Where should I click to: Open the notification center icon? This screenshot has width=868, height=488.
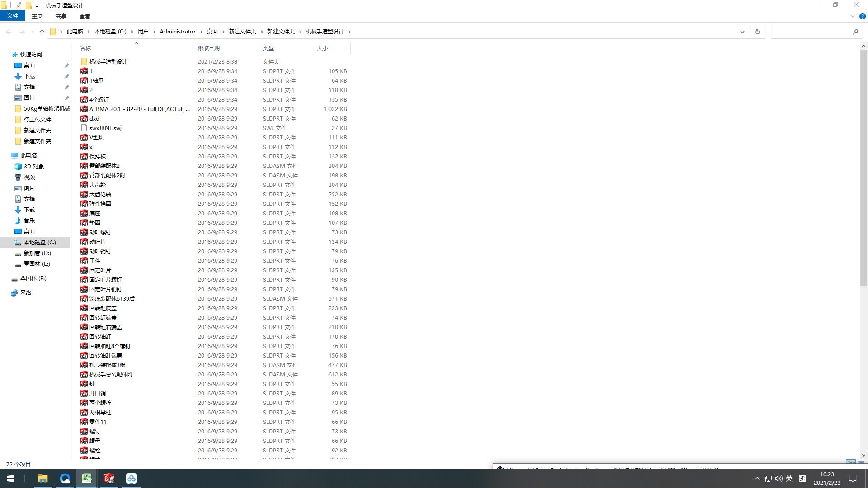853,479
